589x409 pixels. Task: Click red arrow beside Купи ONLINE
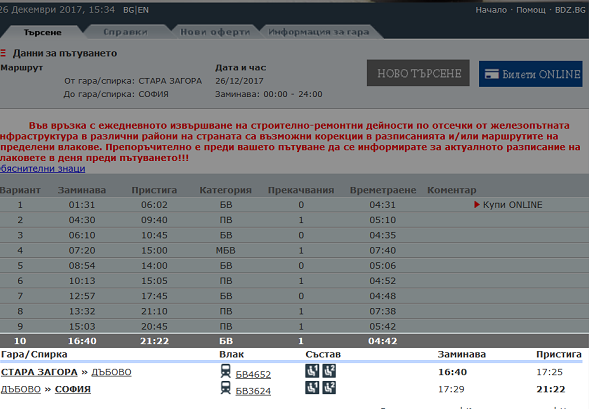click(477, 205)
